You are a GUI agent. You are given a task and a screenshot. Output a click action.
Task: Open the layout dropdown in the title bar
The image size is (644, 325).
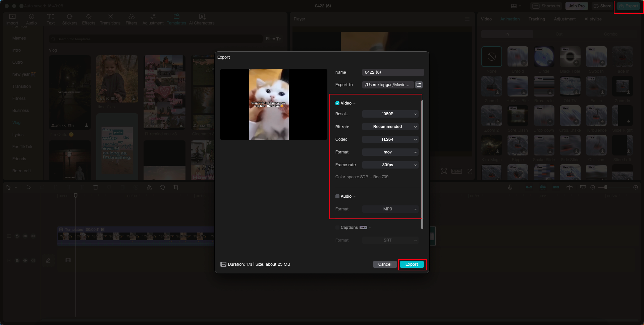[x=516, y=6]
